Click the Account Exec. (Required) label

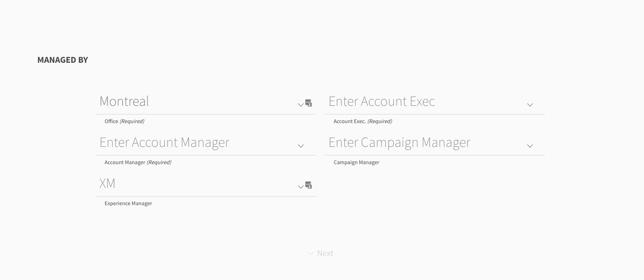(x=362, y=121)
